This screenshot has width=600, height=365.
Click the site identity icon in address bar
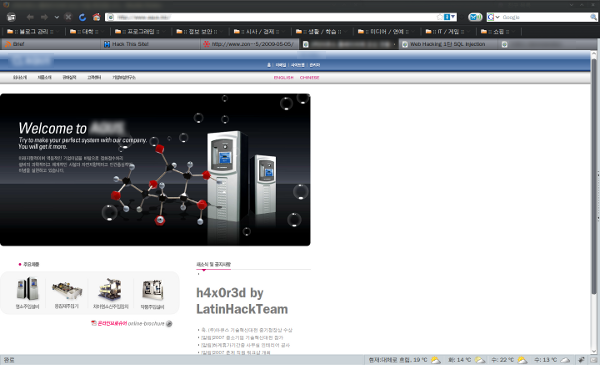[110, 17]
